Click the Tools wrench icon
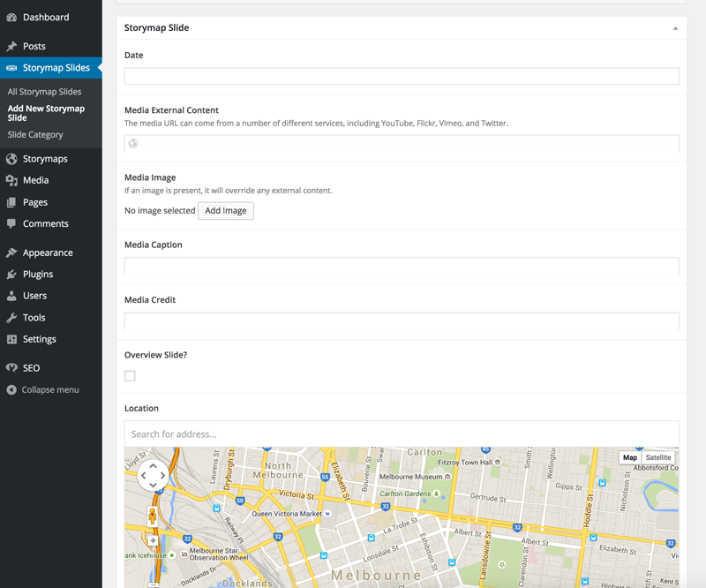This screenshot has height=588, width=706. [x=11, y=318]
